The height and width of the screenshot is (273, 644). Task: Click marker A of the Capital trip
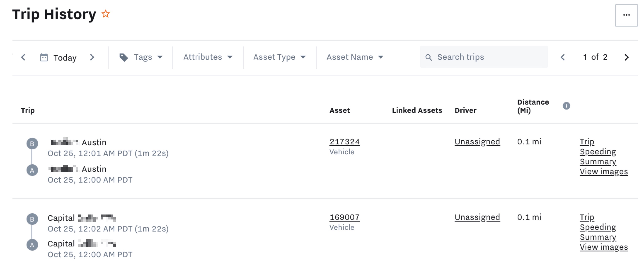click(32, 245)
